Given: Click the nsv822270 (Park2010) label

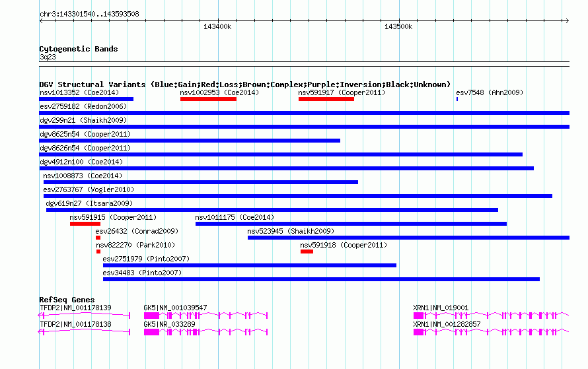Looking at the screenshot, I should pos(135,245).
